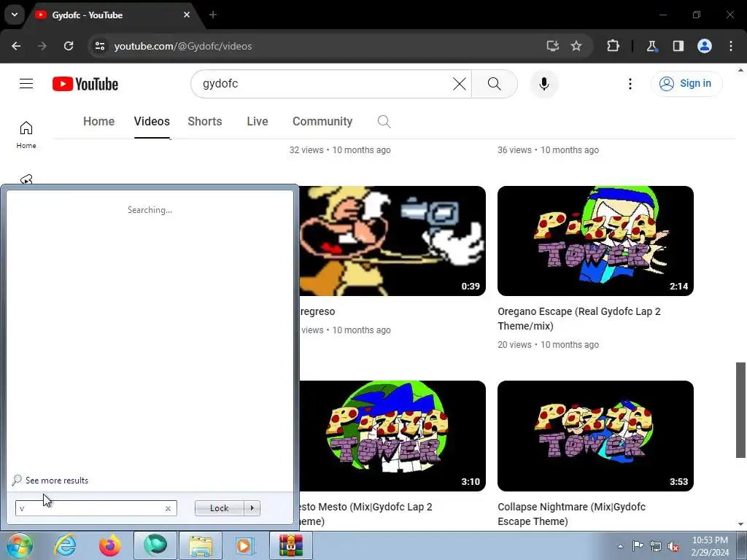Open Windows Media Player on taskbar
This screenshot has width=747, height=560.
pos(245,545)
